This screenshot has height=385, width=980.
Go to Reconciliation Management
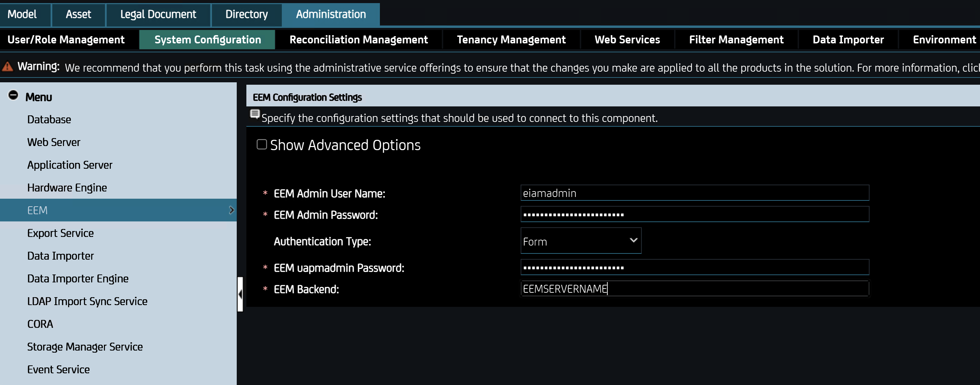tap(358, 40)
